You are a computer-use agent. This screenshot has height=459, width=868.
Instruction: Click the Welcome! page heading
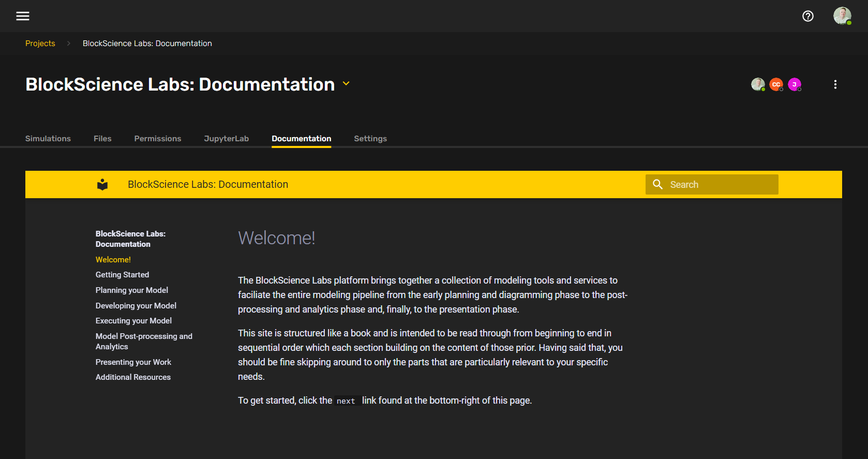(277, 238)
